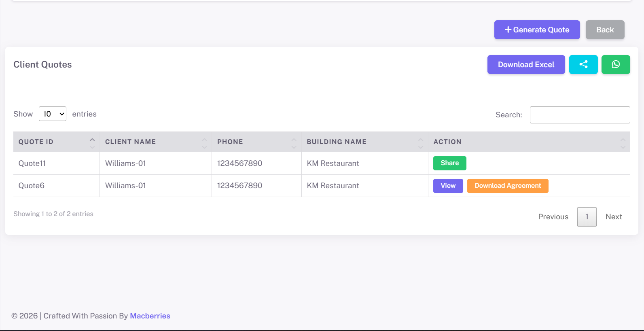644x331 pixels.
Task: Share the Quote11 row
Action: 449,163
